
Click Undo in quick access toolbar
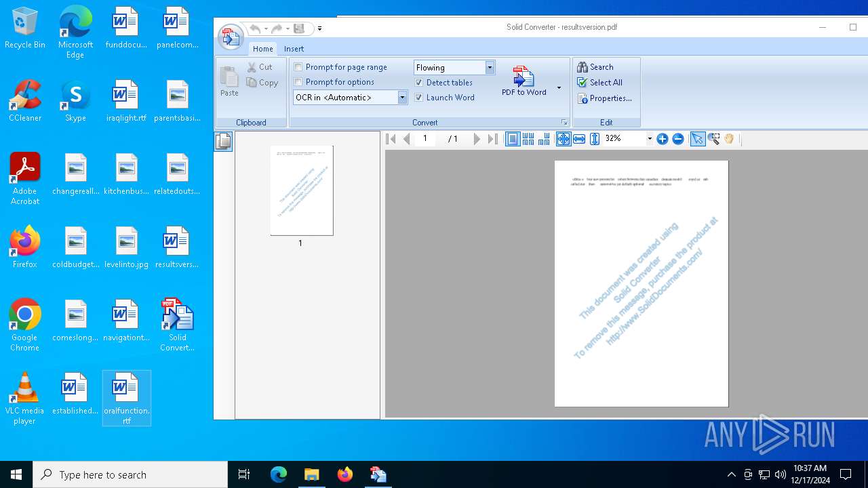point(255,28)
